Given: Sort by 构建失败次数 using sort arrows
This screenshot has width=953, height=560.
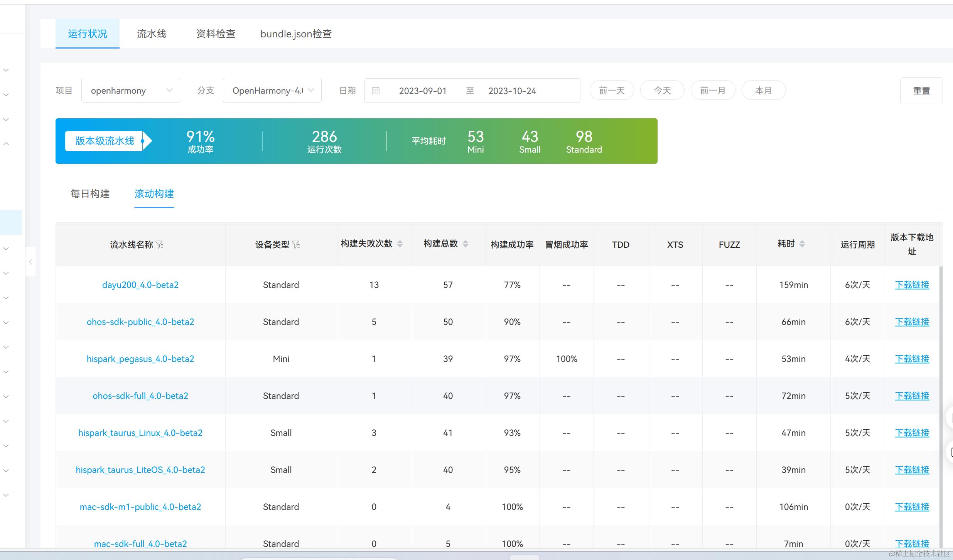Looking at the screenshot, I should (x=400, y=244).
